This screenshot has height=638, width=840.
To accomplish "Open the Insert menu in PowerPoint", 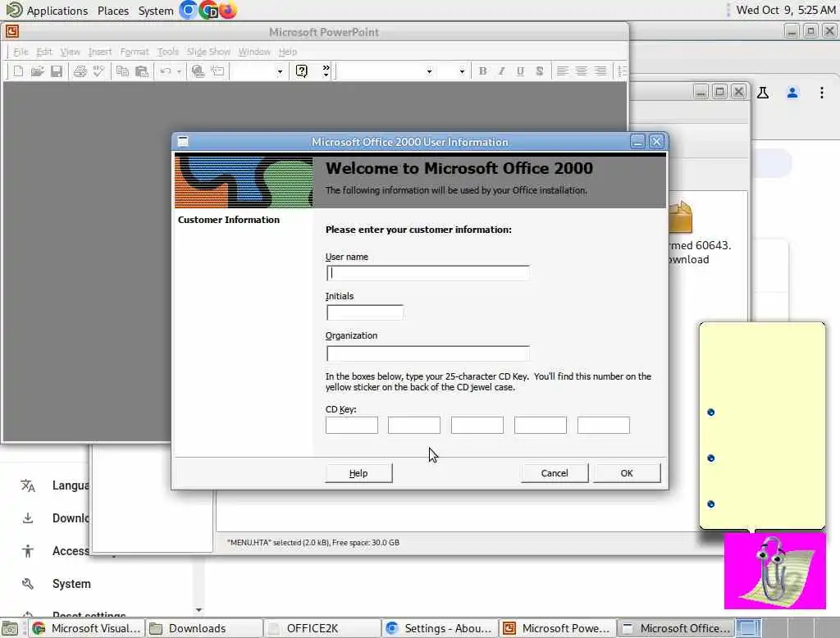I will pyautogui.click(x=99, y=52).
